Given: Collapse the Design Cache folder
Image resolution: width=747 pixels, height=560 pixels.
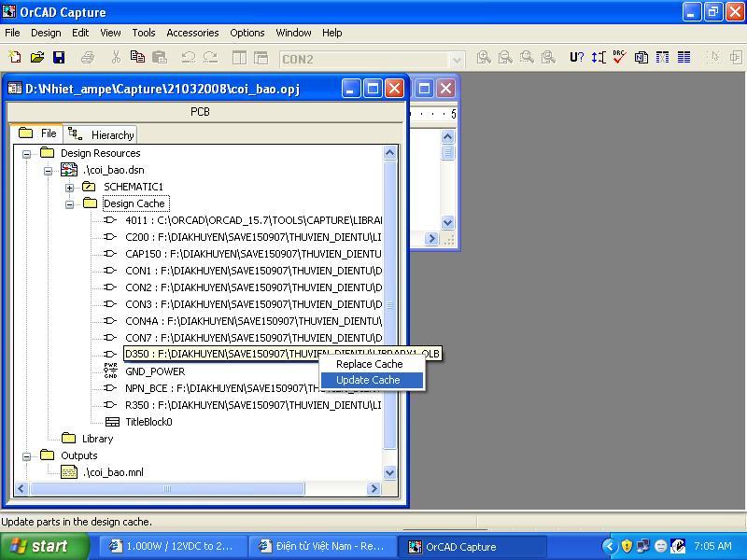Looking at the screenshot, I should coord(69,204).
